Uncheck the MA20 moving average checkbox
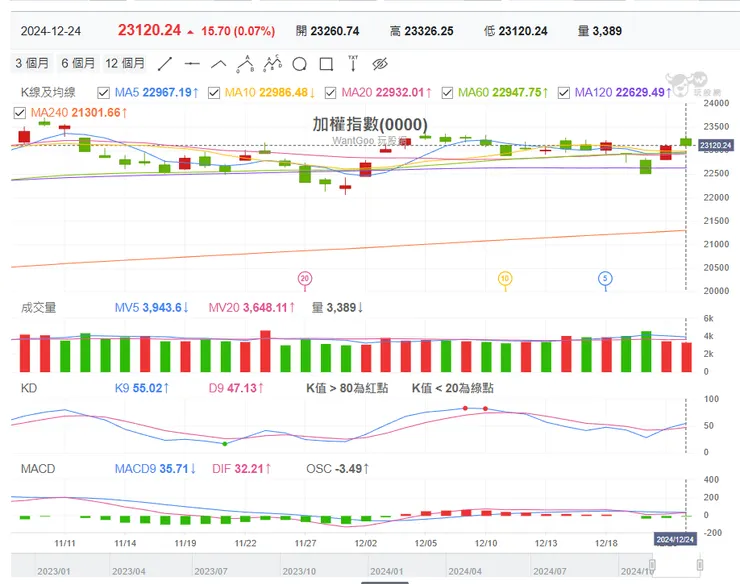 click(330, 93)
